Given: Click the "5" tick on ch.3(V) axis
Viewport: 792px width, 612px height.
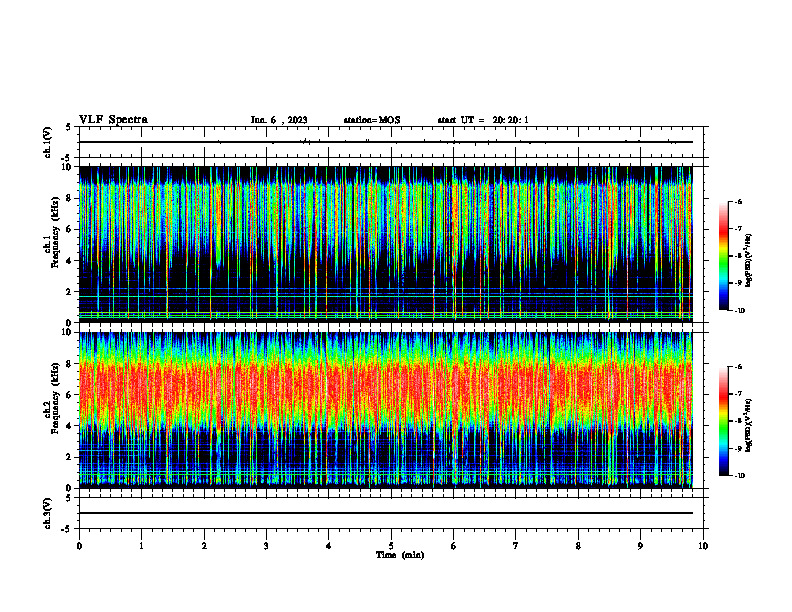Looking at the screenshot, I should 69,497.
